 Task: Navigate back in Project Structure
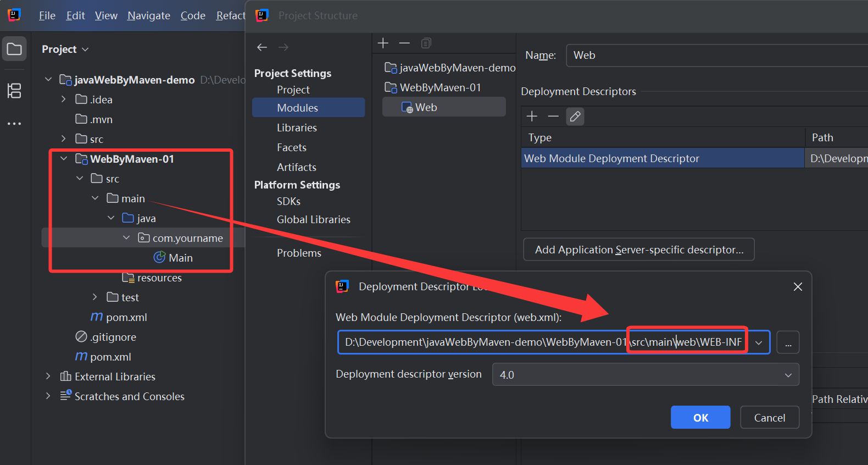262,47
